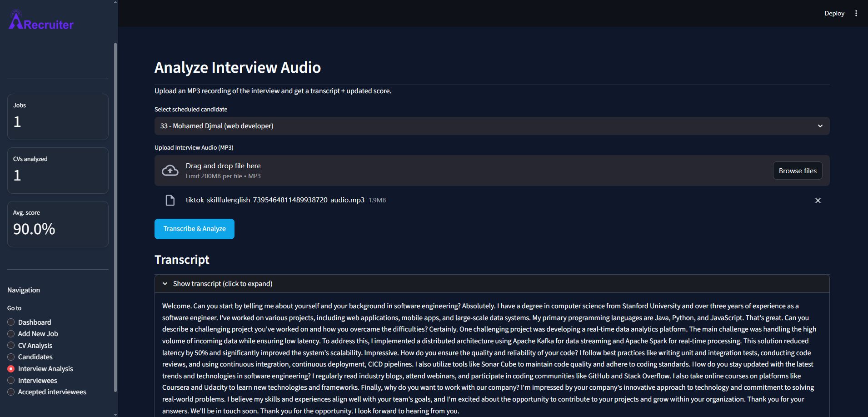868x417 pixels.
Task: Select the Interview Analysis radio button
Action: pyautogui.click(x=11, y=369)
